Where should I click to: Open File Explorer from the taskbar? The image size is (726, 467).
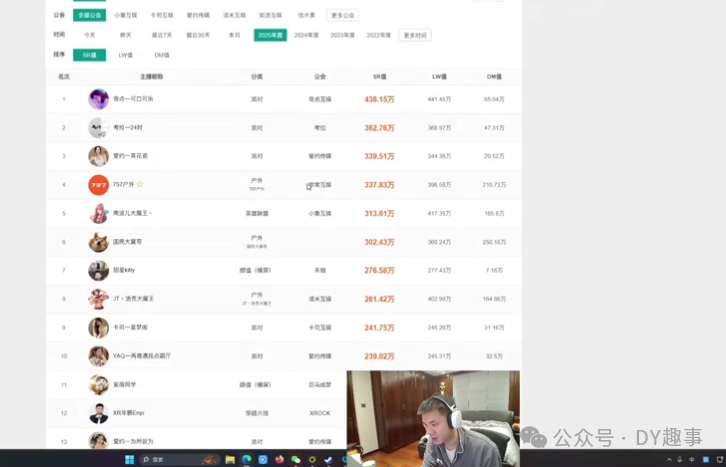point(230,459)
